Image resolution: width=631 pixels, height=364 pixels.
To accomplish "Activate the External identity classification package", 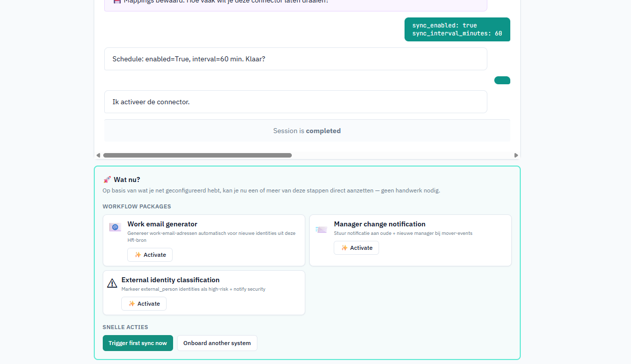I will [144, 304].
